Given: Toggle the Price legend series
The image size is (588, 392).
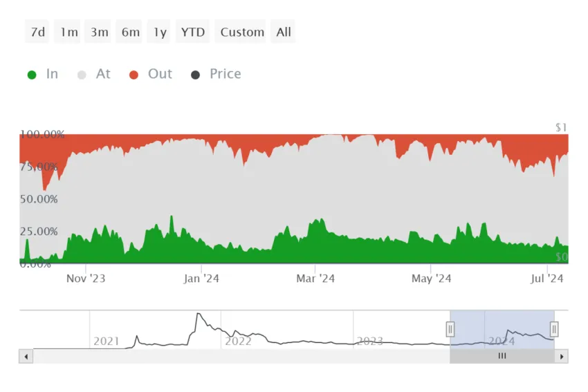Looking at the screenshot, I should coord(216,74).
